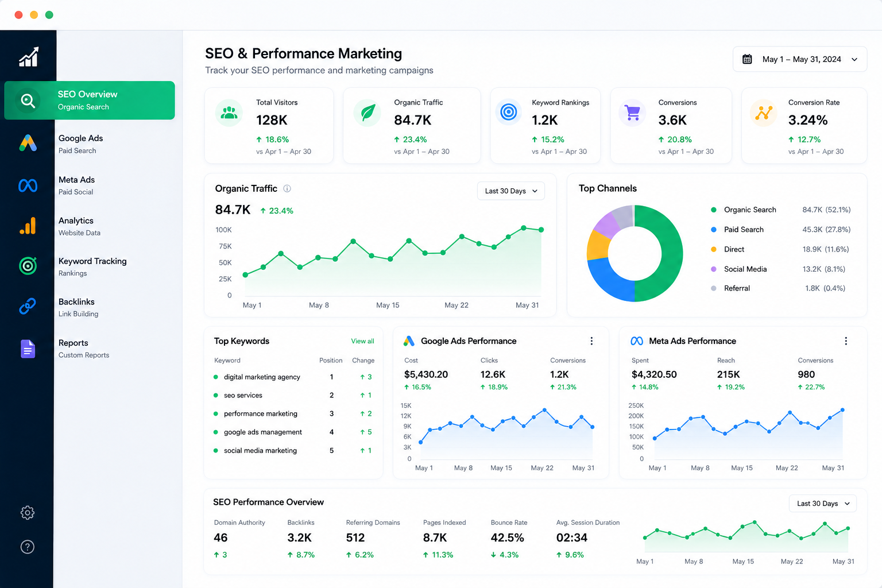Click the digital marketing agency keyword
The height and width of the screenshot is (588, 882).
coord(262,377)
